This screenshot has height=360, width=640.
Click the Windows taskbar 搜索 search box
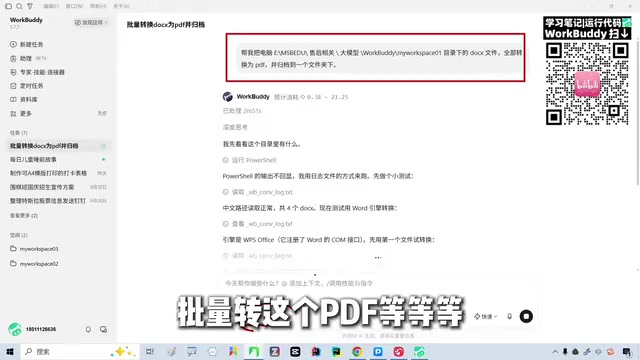(80, 351)
